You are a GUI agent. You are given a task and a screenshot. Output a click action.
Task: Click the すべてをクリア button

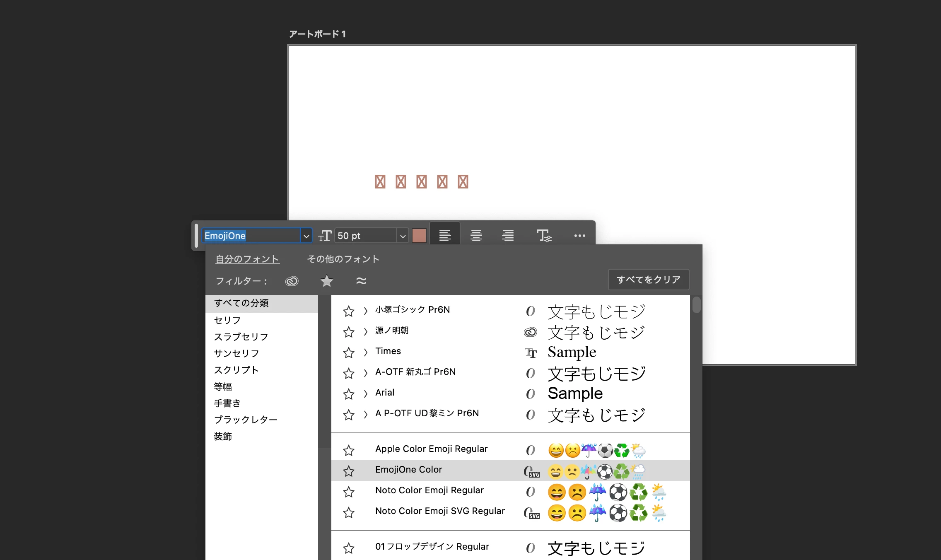(x=648, y=280)
